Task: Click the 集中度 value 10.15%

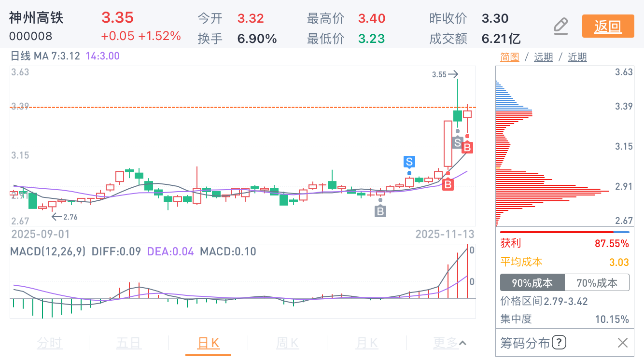Action: [x=612, y=319]
